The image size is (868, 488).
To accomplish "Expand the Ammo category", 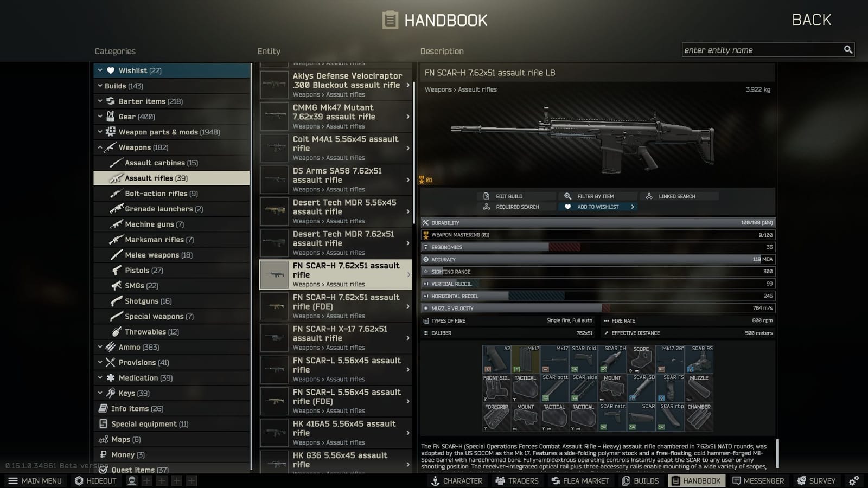I will 100,347.
